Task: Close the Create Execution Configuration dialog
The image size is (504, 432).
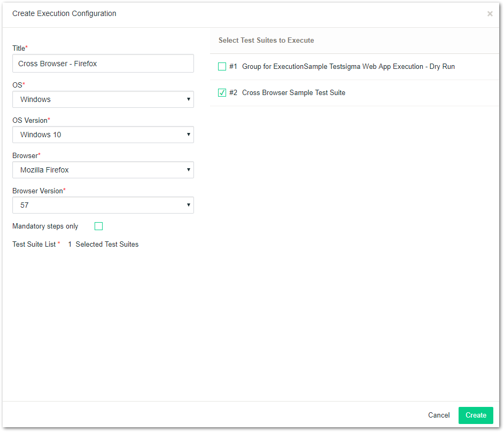Action: pyautogui.click(x=490, y=14)
